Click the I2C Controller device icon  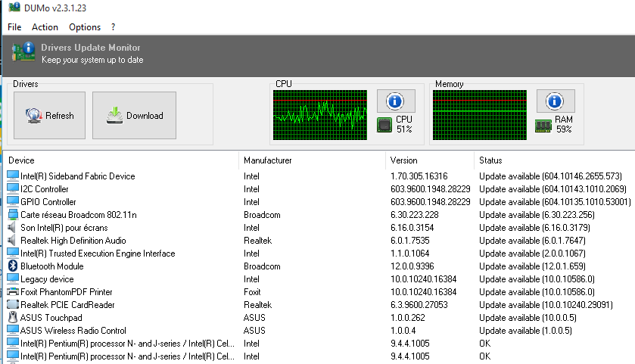pos(13,188)
